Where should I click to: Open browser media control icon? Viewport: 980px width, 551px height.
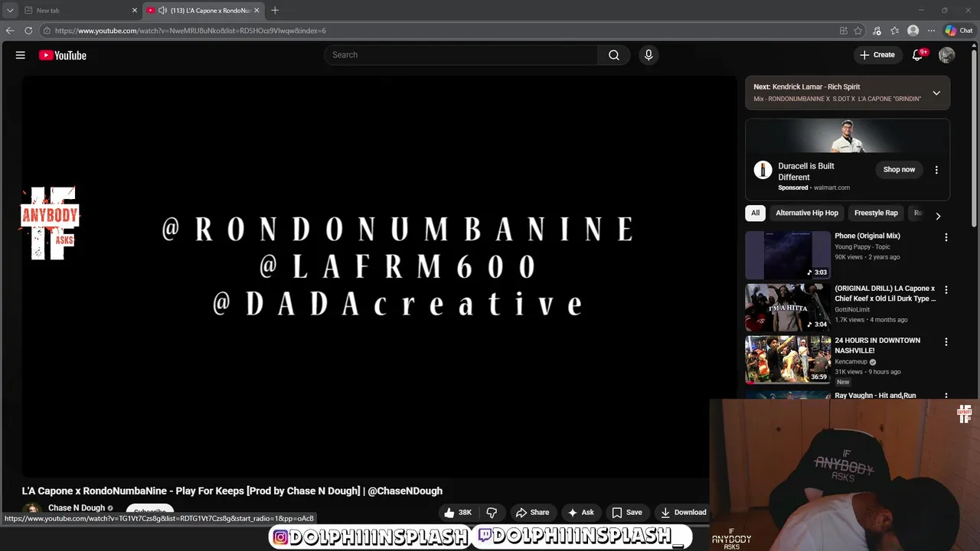(877, 31)
